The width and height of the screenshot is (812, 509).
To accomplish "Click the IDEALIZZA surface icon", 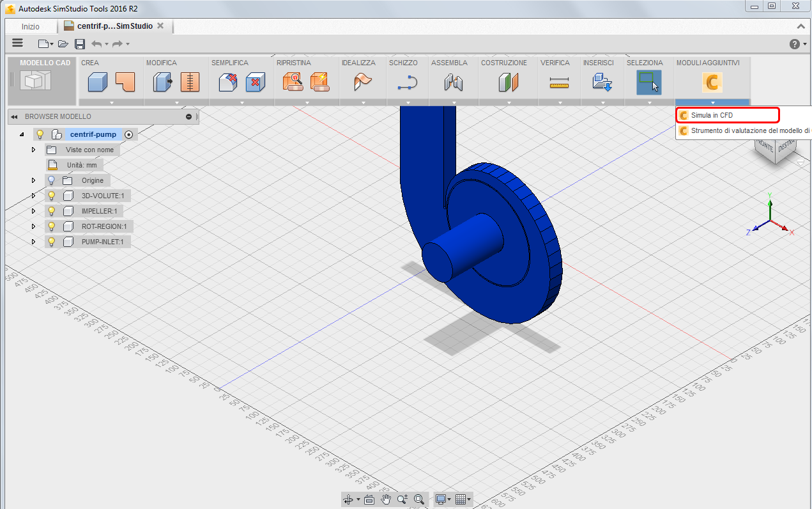I will 362,82.
